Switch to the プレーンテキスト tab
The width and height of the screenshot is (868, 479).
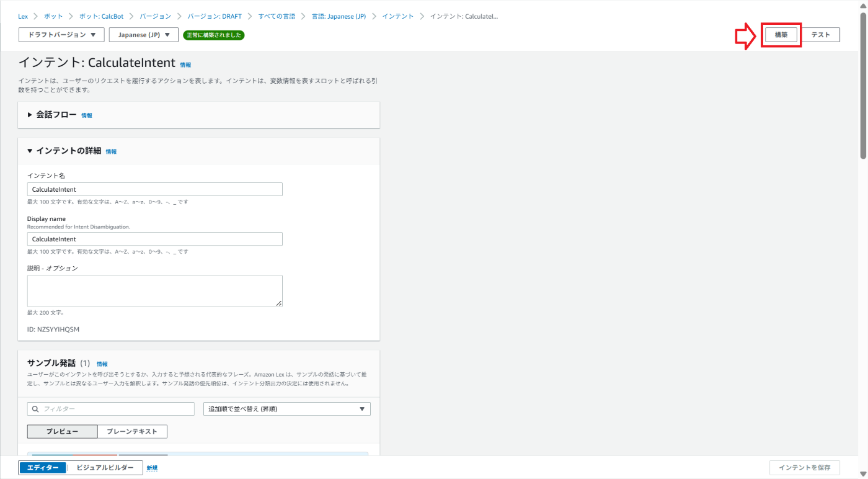click(x=132, y=431)
